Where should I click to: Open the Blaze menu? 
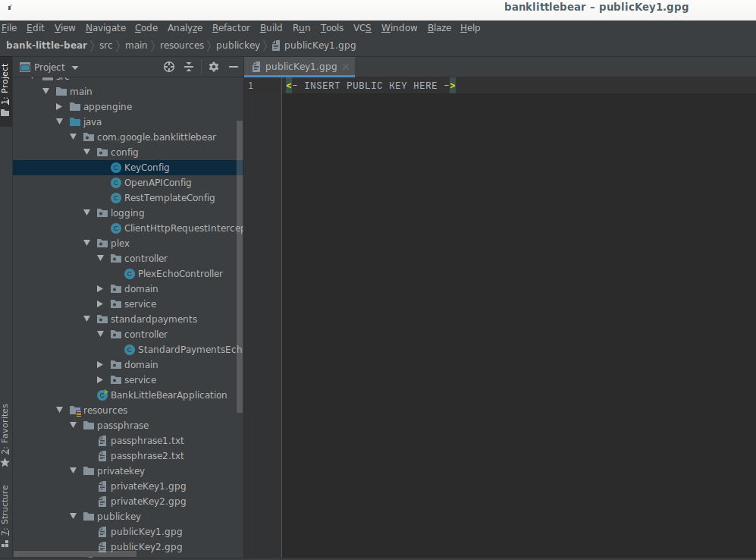point(439,27)
